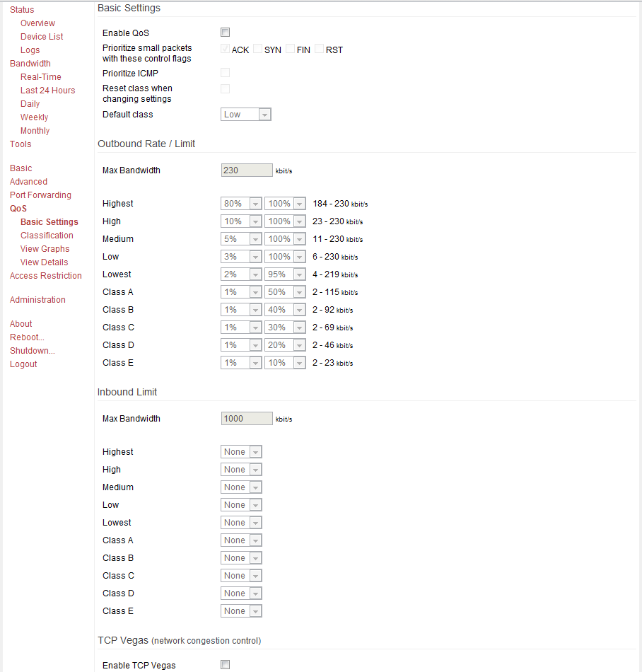Tick the SYN control flag checkbox
Image resolution: width=642 pixels, height=672 pixels.
pyautogui.click(x=258, y=50)
